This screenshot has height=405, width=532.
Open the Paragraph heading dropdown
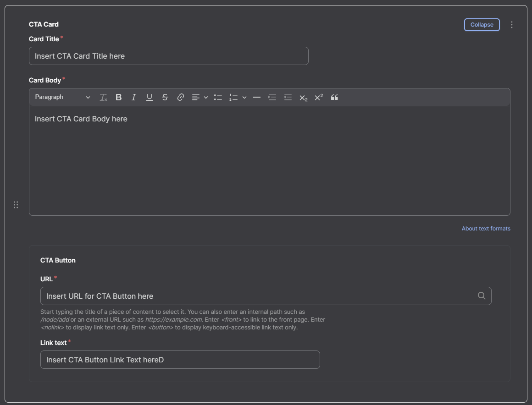(62, 97)
